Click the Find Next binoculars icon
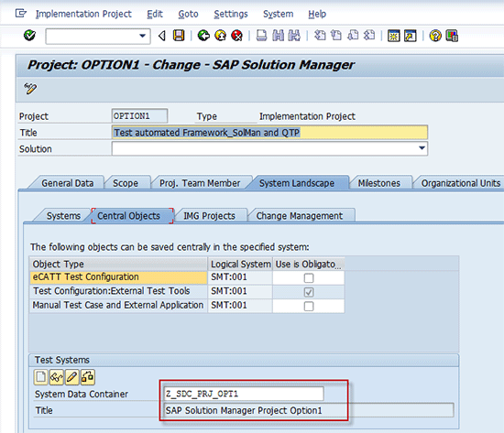The width and height of the screenshot is (504, 433). coord(294,36)
